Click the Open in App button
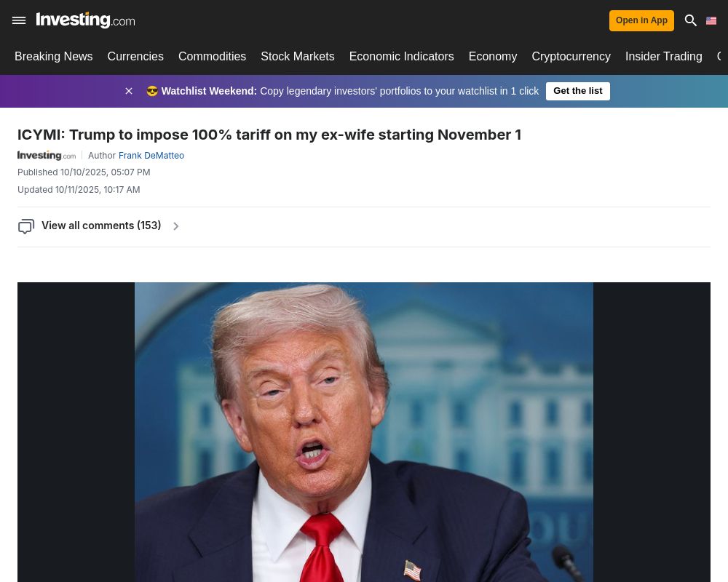This screenshot has width=728, height=582. tap(641, 20)
